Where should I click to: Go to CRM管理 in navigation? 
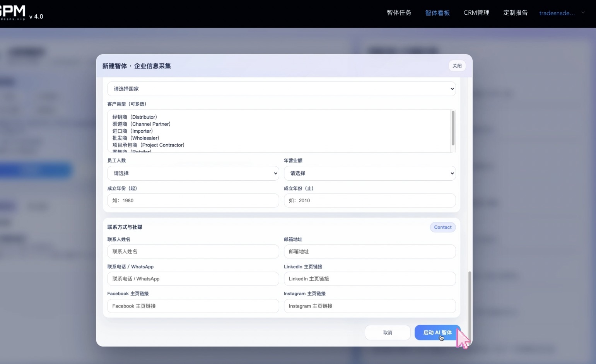click(x=476, y=13)
